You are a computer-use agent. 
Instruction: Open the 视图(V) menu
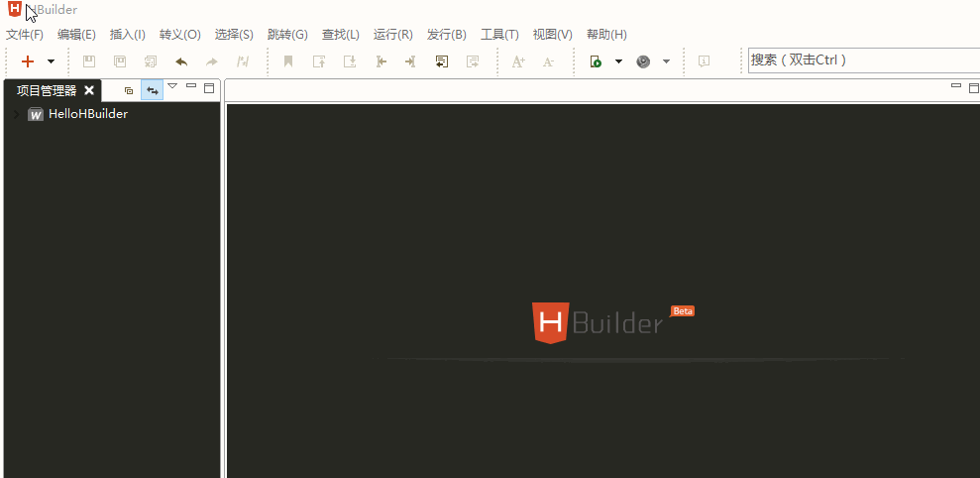pyautogui.click(x=553, y=35)
